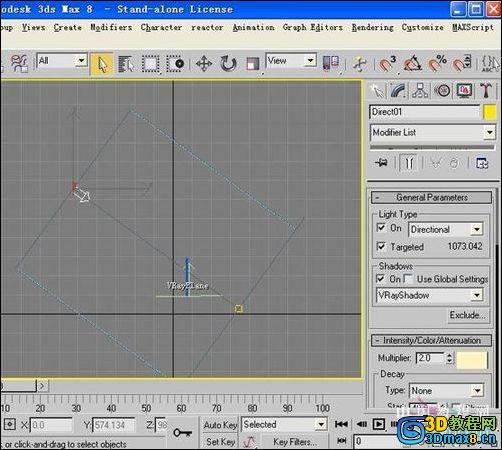
Task: Click Use Pivot Point Center icon
Action: point(331,63)
